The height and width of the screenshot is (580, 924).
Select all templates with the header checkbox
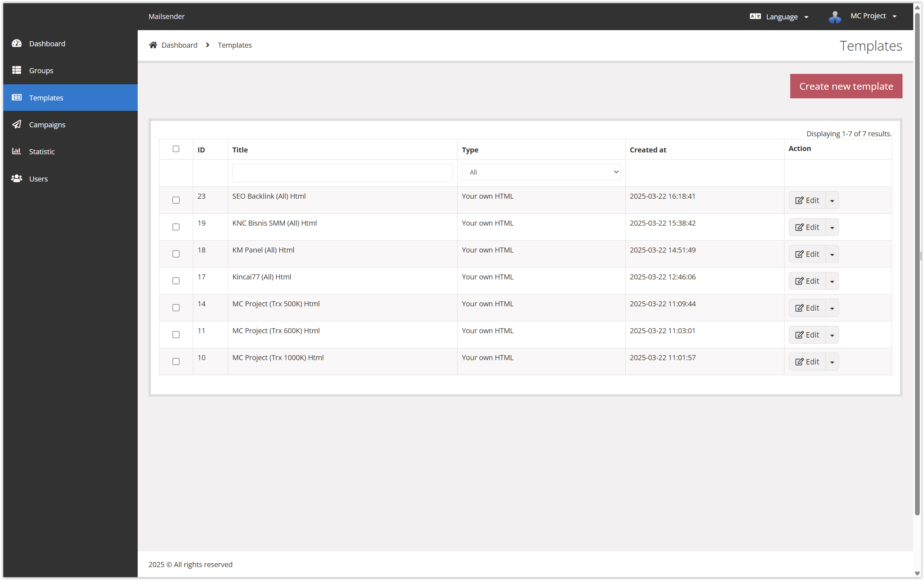coord(176,149)
